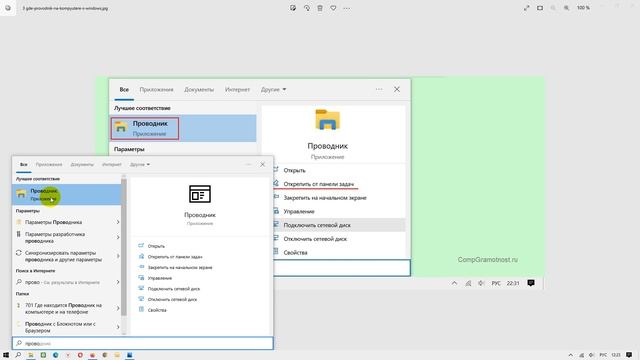Expand the arrow beside the прово web result
Screen dimensions: 640x360
118,282
